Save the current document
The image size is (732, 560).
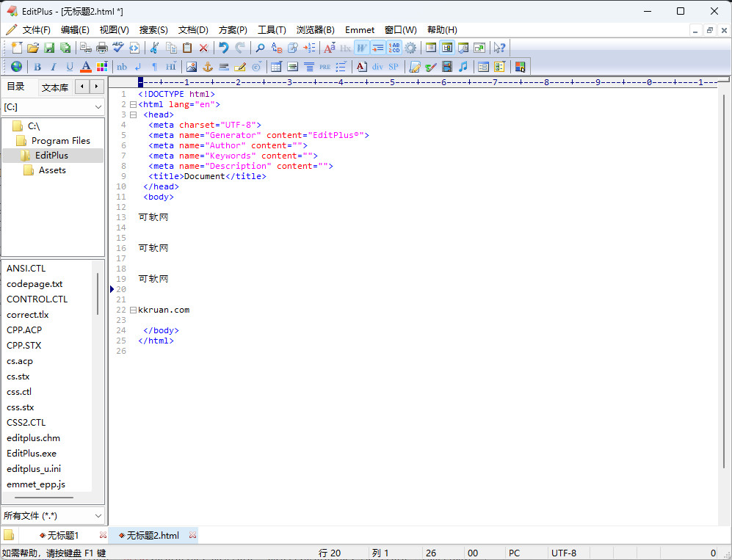pyautogui.click(x=49, y=48)
